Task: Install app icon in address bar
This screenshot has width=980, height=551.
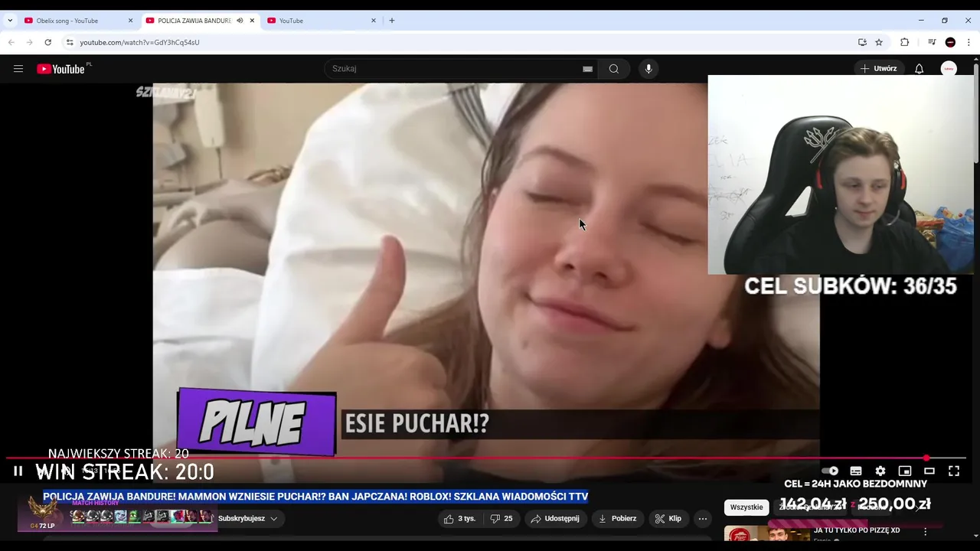Action: 862,42
